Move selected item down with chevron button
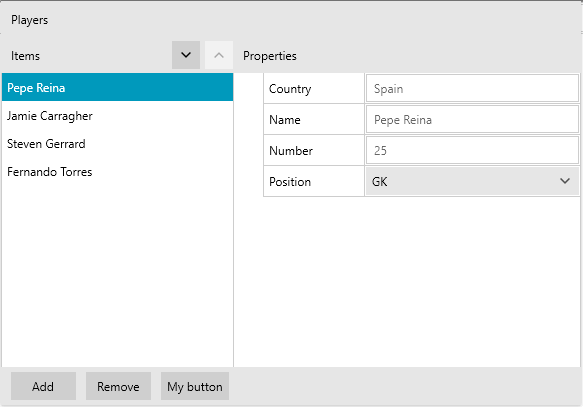This screenshot has width=583, height=407. click(186, 55)
